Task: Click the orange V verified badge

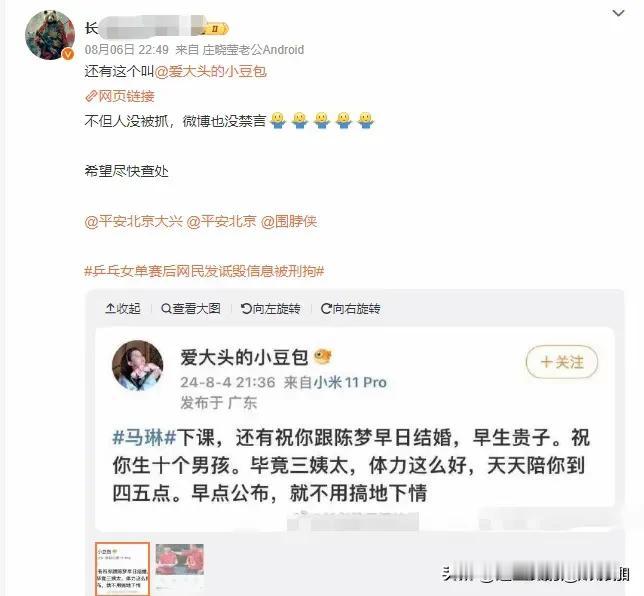Action: coord(68,54)
